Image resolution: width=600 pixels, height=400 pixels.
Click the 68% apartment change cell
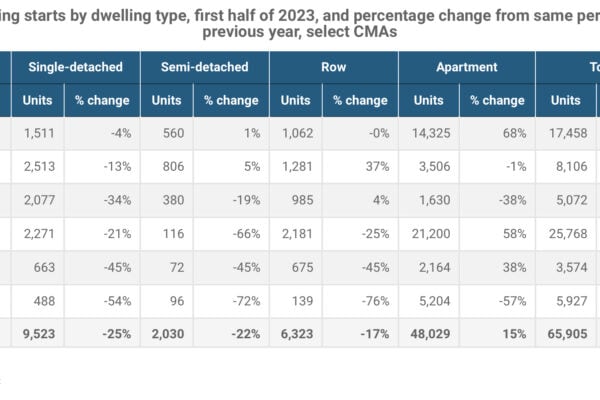514,133
